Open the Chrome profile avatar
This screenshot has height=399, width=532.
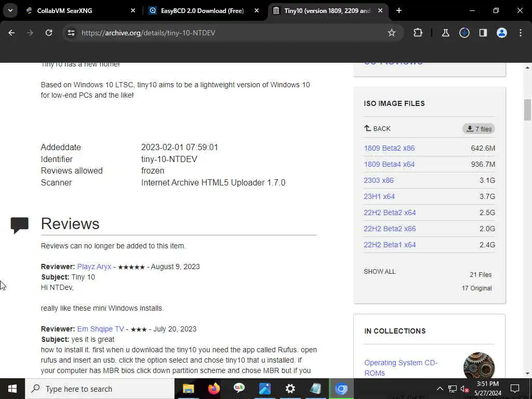click(x=501, y=33)
